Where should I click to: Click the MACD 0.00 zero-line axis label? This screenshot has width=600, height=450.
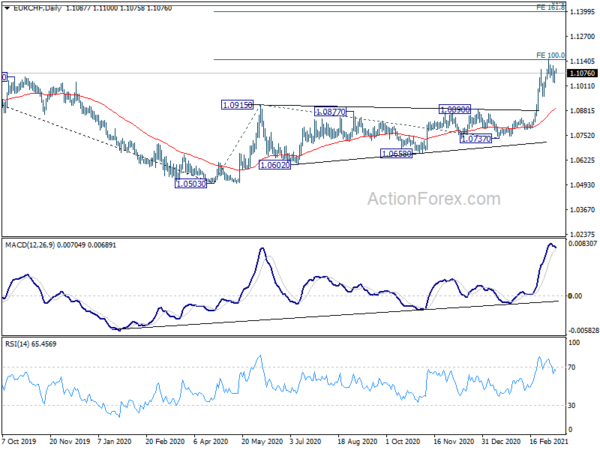(575, 296)
